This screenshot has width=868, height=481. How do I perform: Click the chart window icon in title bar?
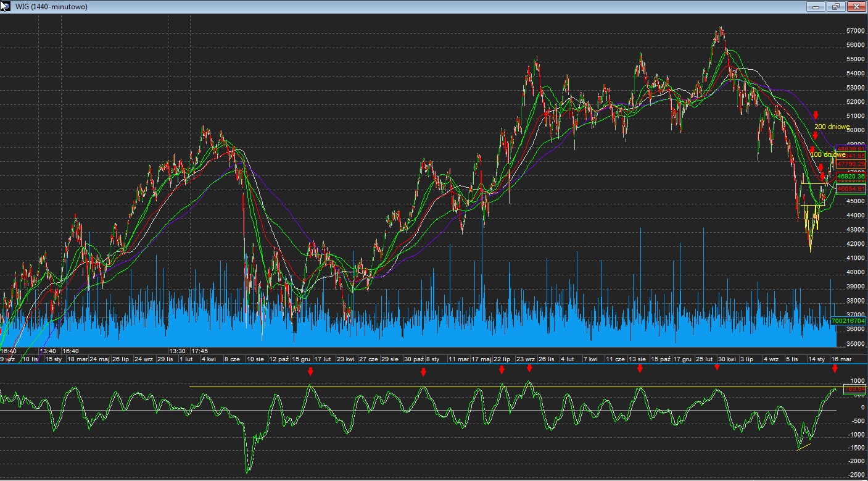click(x=5, y=6)
